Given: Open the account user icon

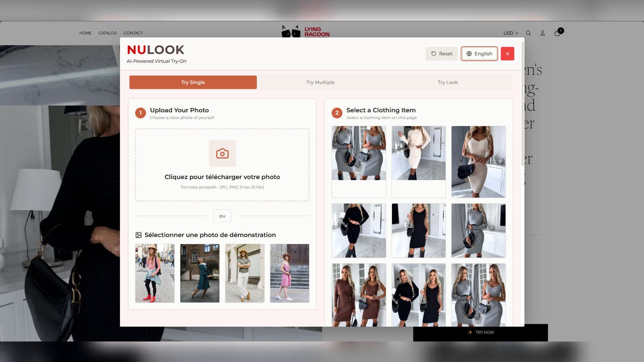Looking at the screenshot, I should [543, 33].
